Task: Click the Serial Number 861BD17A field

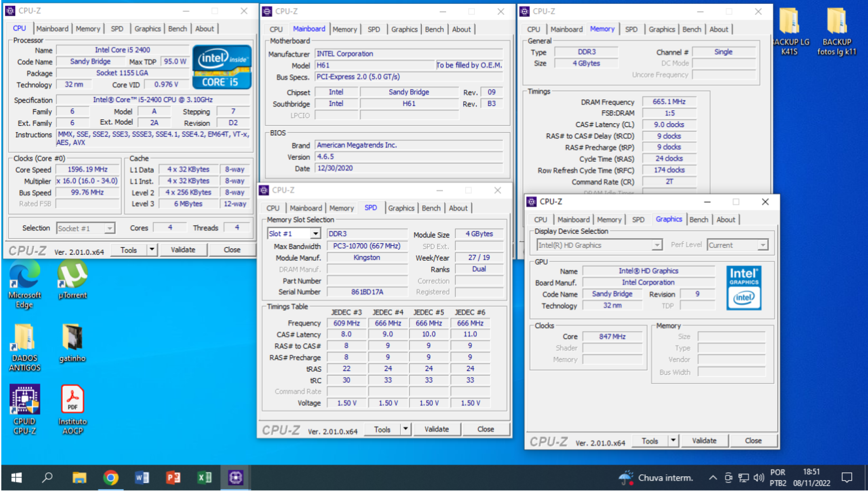Action: [x=367, y=292]
